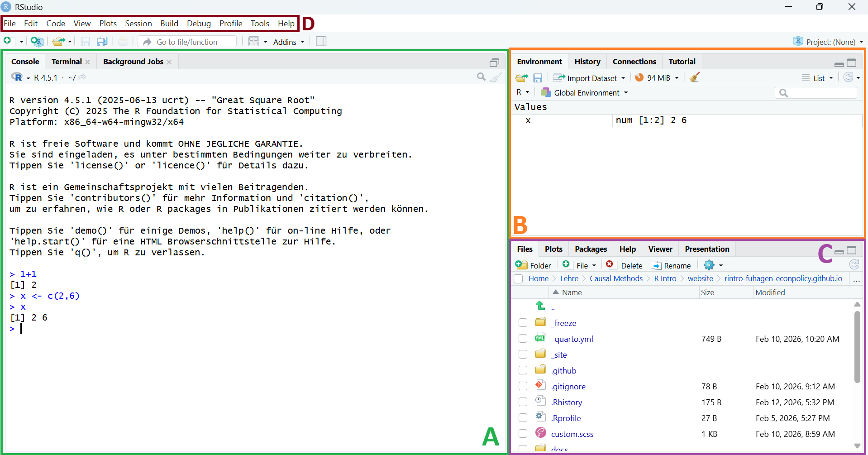Tick the checkbox for .Rhistory
The image size is (868, 455).
523,402
